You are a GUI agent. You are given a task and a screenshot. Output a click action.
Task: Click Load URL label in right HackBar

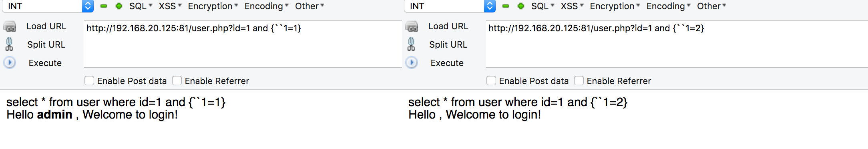click(x=448, y=26)
